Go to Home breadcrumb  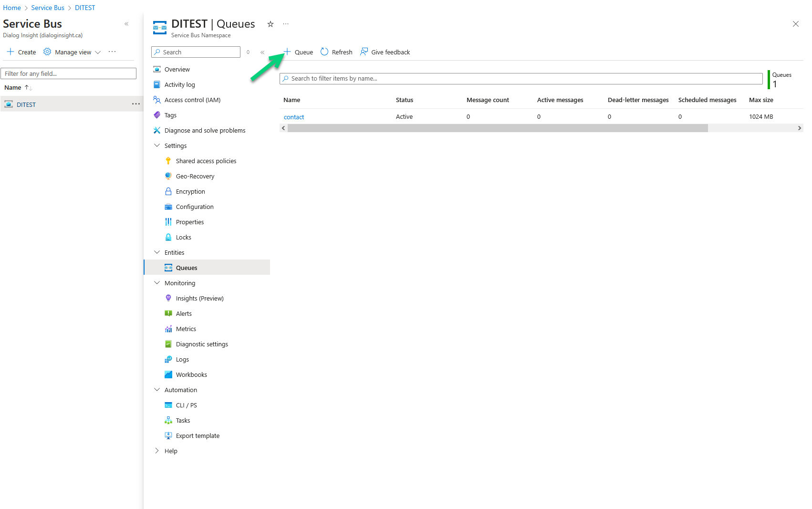[x=12, y=8]
